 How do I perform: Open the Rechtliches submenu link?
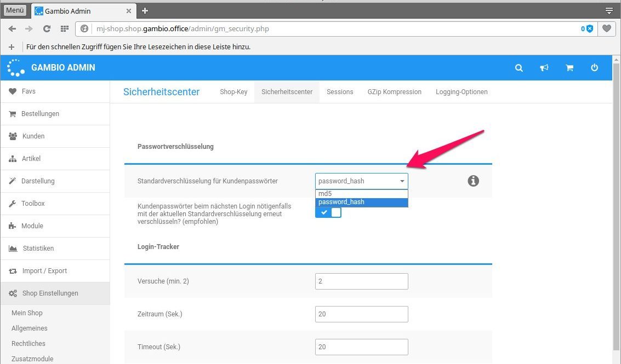(29, 344)
